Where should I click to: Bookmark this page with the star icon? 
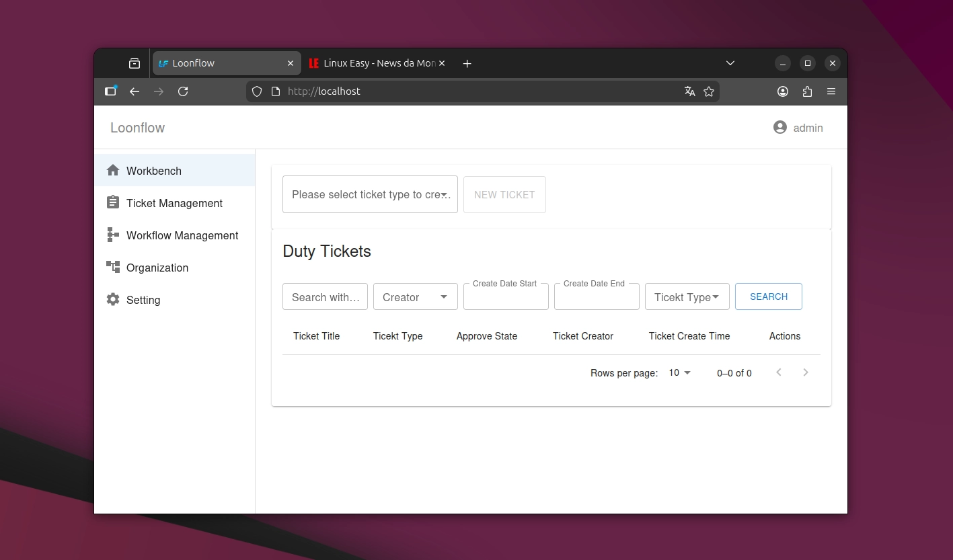(x=709, y=91)
